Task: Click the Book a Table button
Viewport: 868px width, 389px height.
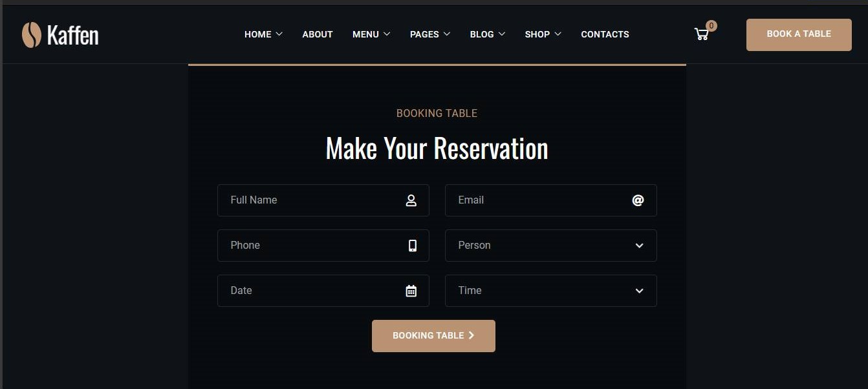Action: 799,35
